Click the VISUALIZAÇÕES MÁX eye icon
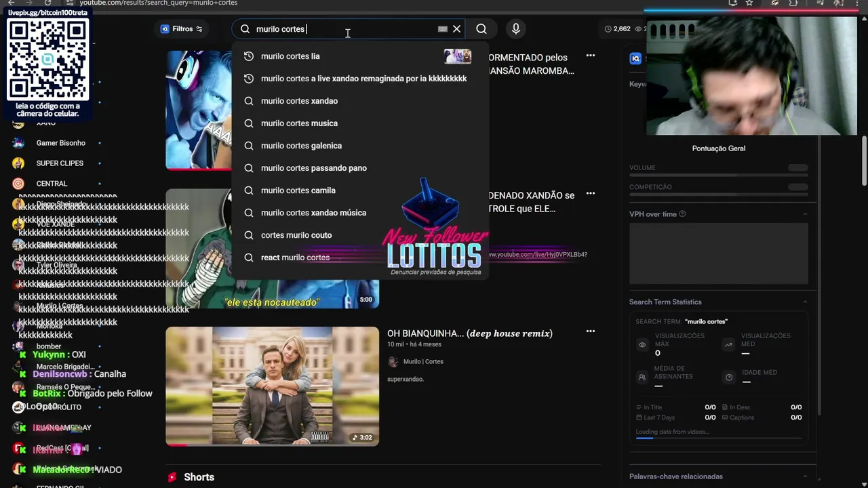The image size is (868, 488). click(642, 344)
